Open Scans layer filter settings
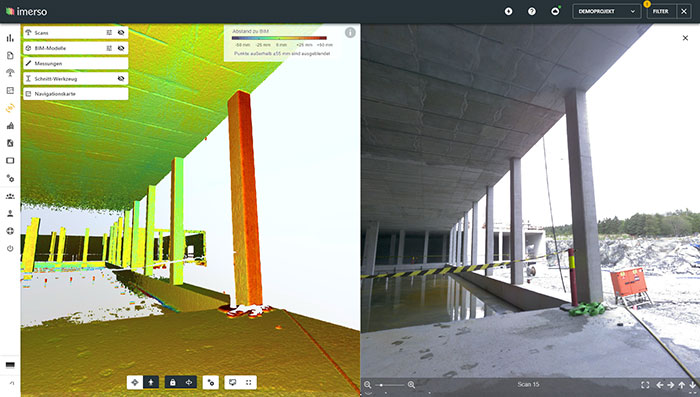Image resolution: width=700 pixels, height=397 pixels. click(109, 33)
